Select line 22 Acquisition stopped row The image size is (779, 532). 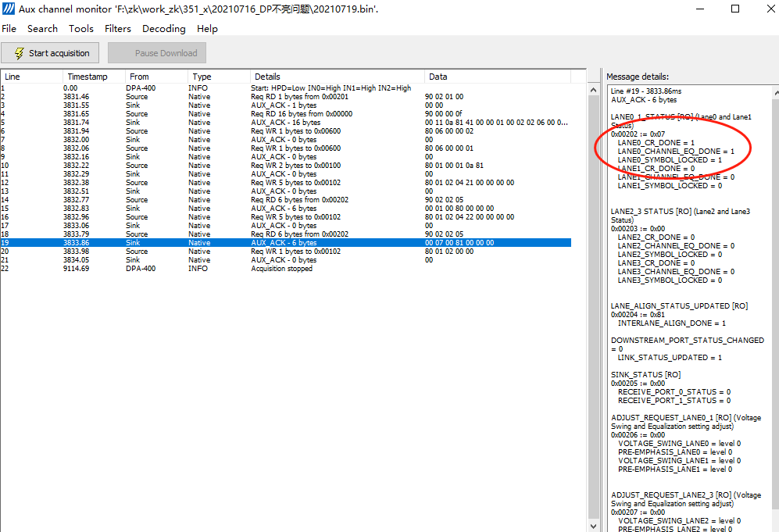pos(234,268)
